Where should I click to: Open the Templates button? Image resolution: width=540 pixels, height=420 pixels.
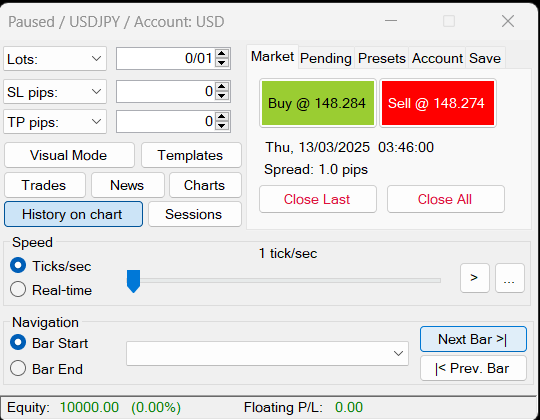pyautogui.click(x=191, y=155)
